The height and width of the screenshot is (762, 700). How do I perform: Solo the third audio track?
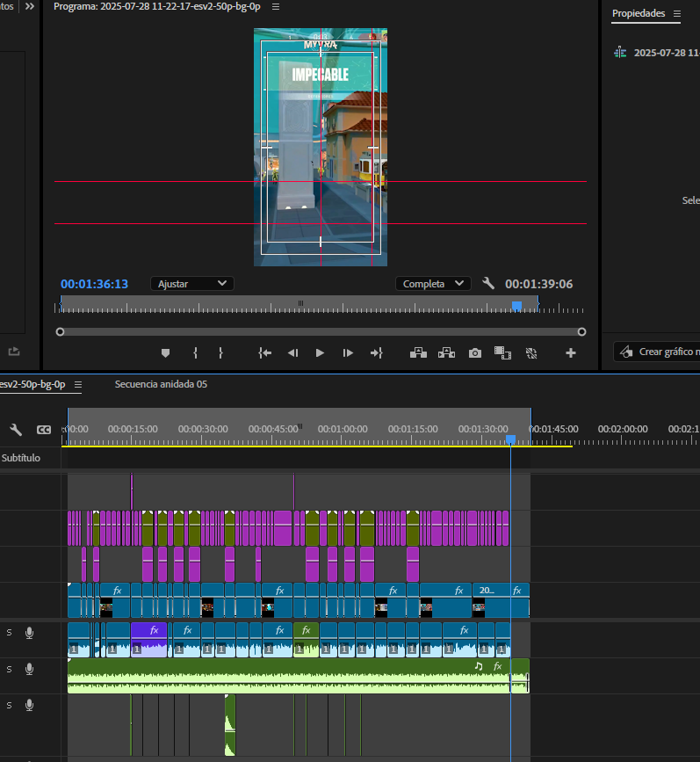[x=9, y=705]
